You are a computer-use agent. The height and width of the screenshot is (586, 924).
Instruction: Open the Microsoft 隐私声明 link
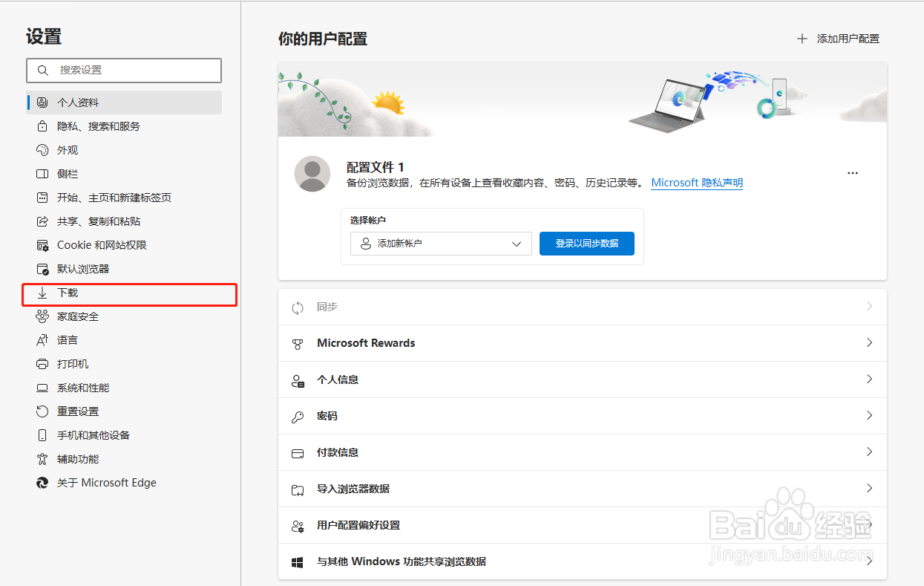[697, 183]
